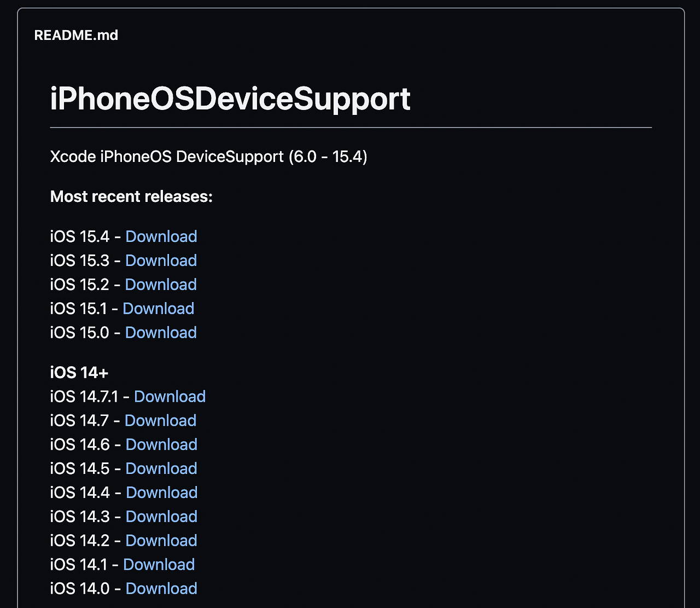Open the Download link for iOS 14.1
Viewport: 700px width, 608px height.
159,564
